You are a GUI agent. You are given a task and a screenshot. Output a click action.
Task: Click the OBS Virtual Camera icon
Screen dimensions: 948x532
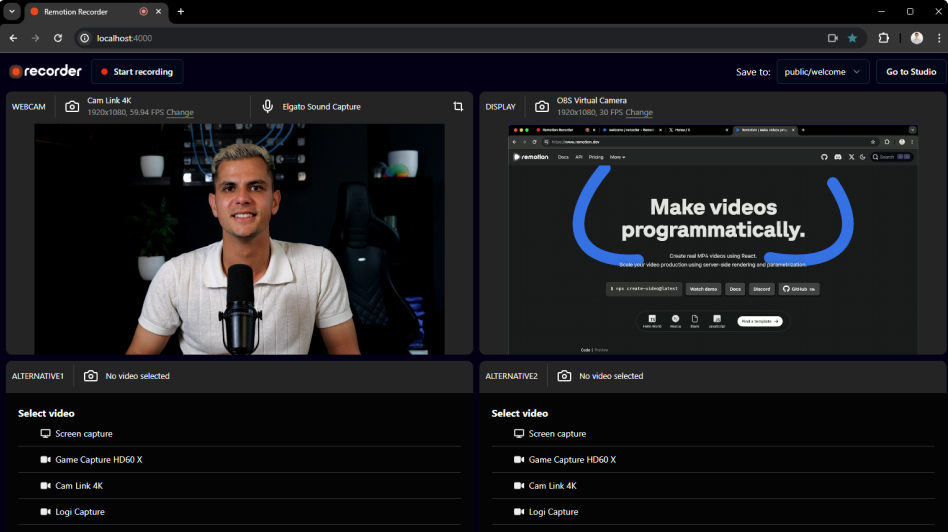541,107
